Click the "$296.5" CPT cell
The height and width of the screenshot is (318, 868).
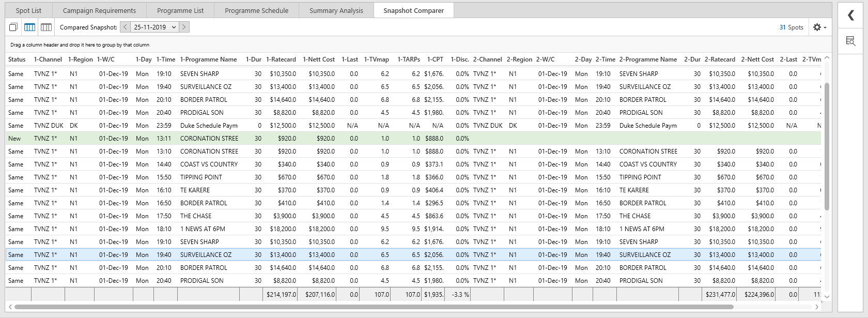(434, 203)
